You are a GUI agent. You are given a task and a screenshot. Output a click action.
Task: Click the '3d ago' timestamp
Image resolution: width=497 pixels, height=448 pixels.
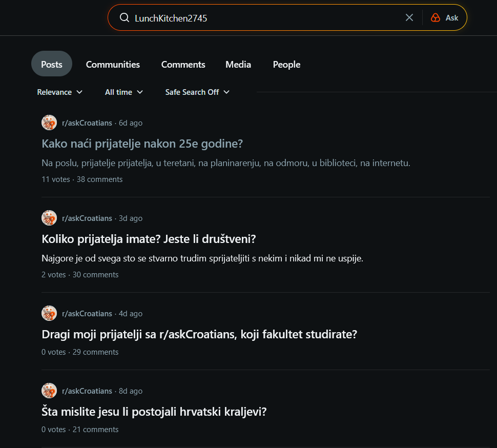tap(131, 218)
